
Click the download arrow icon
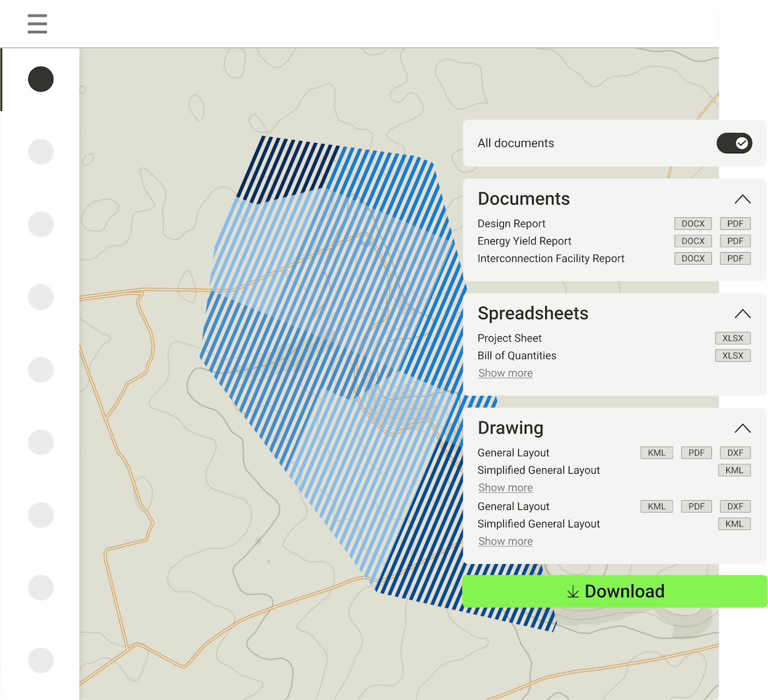pos(573,592)
